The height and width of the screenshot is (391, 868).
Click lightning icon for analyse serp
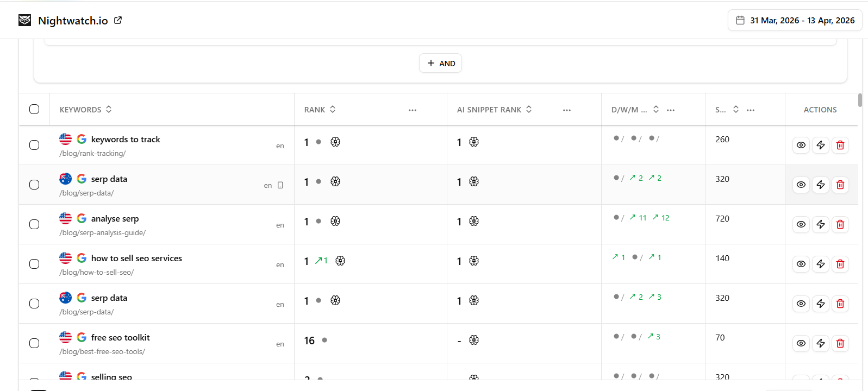821,224
